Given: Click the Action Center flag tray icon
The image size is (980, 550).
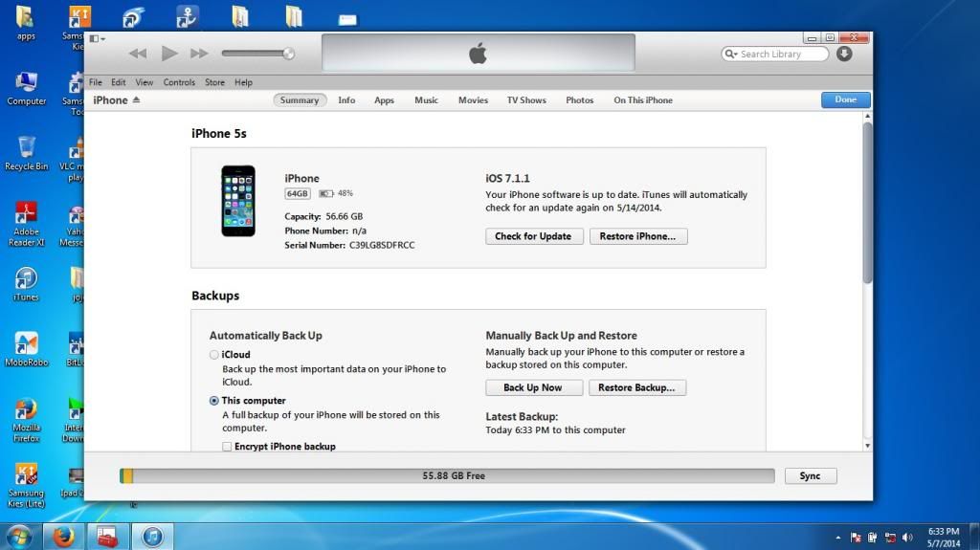Looking at the screenshot, I should tap(856, 538).
